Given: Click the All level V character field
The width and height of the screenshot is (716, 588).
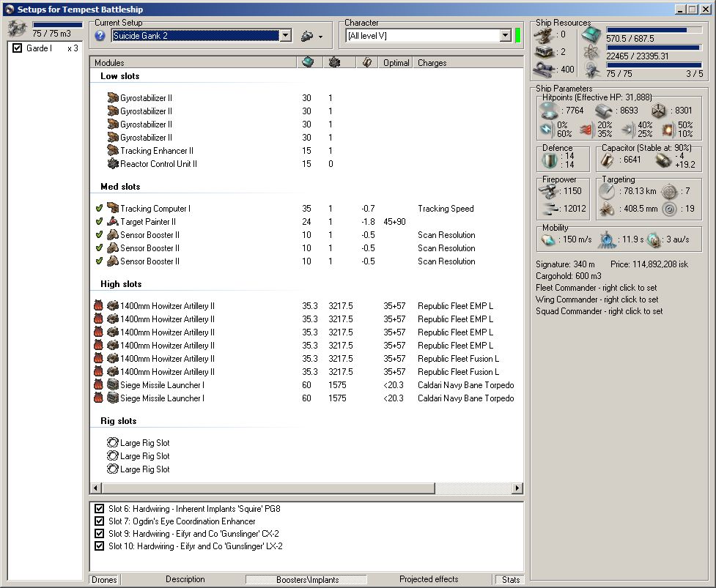Looking at the screenshot, I should [423, 36].
